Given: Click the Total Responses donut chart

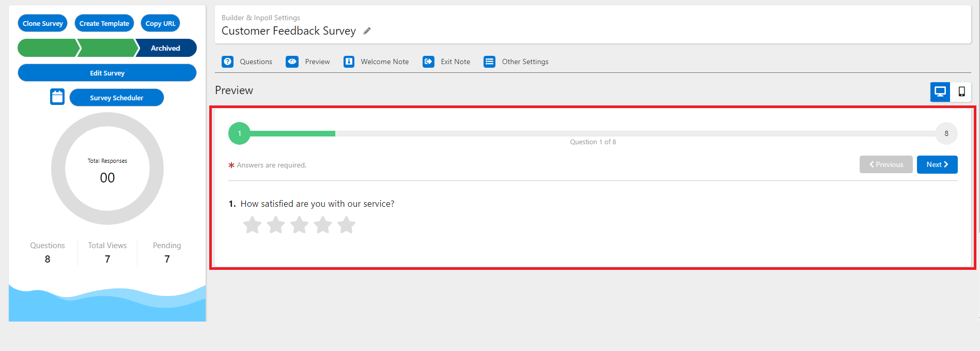Looking at the screenshot, I should [x=107, y=169].
